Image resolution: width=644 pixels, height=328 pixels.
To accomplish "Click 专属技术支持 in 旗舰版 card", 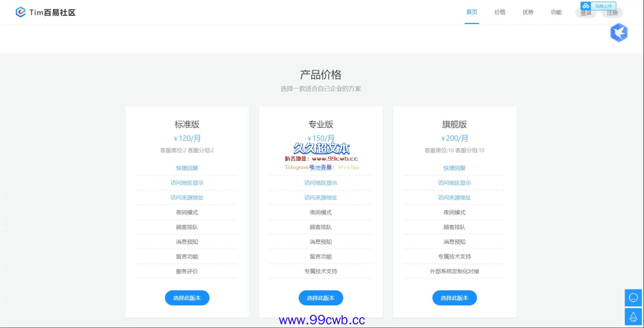I will click(454, 257).
